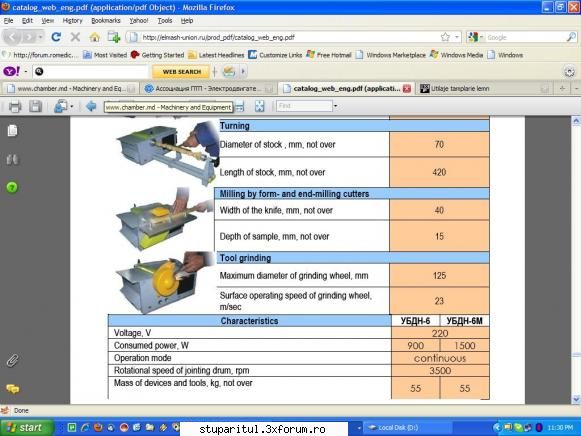
Task: Print the PDF with the printer icon
Action: pos(15,107)
